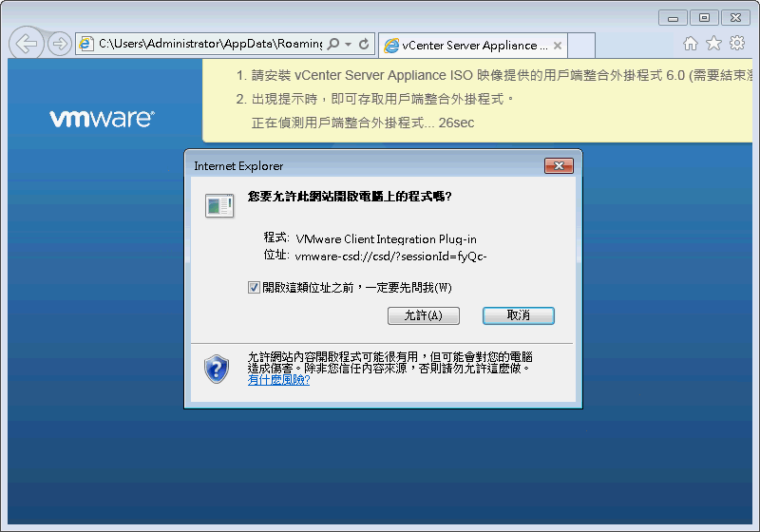Open a new blank tab

tap(581, 46)
